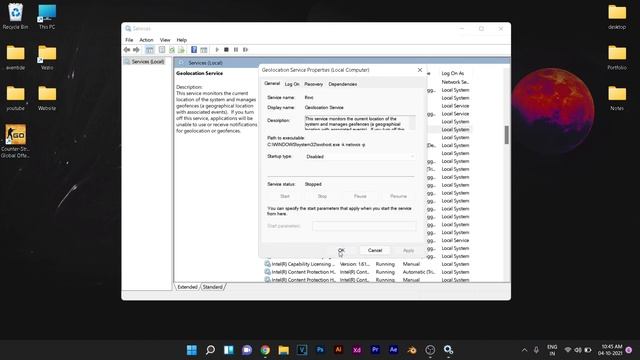Open the View menu

click(165, 40)
